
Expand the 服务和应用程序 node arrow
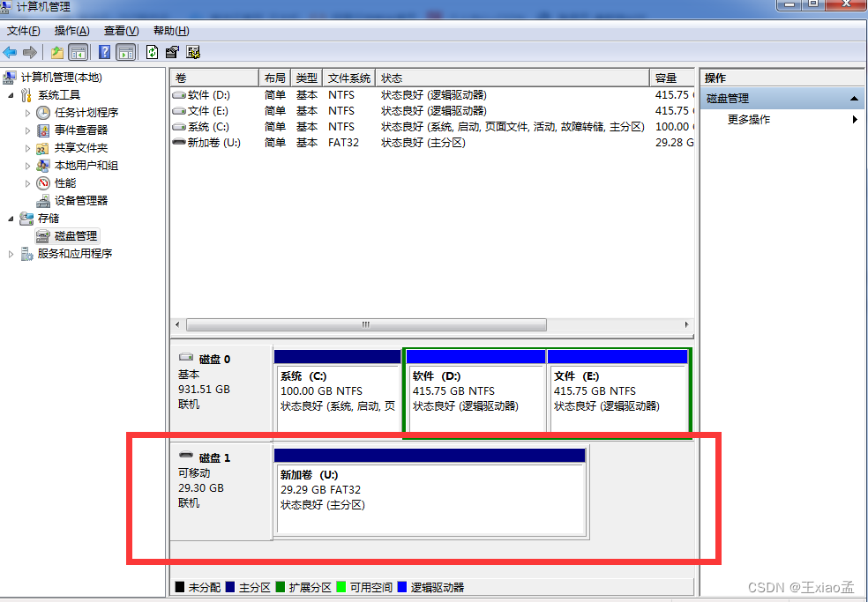(11, 254)
